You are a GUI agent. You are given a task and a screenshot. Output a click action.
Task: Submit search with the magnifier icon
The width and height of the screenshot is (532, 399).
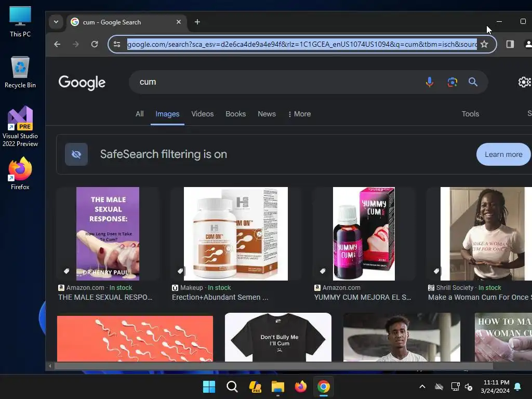click(473, 82)
